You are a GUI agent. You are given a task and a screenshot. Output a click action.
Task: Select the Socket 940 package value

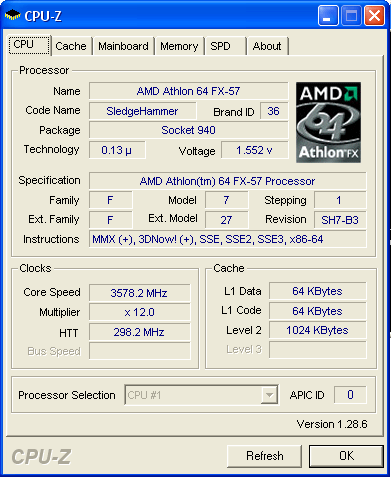click(189, 130)
